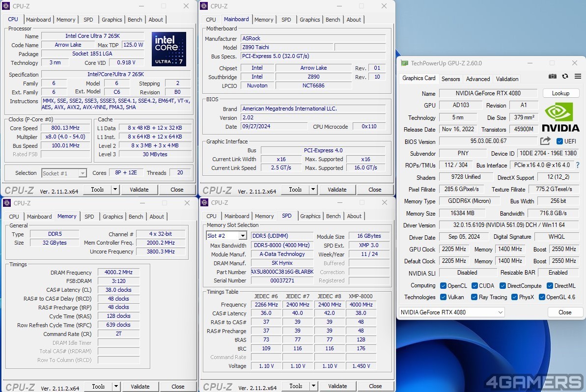Open the Memory tab in the CPU window

(x=66, y=20)
